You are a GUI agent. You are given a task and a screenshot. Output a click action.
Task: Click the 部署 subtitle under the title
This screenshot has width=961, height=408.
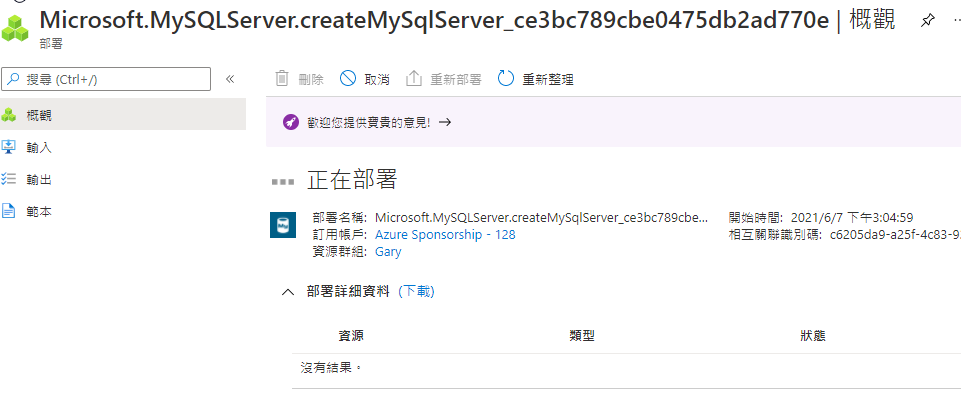pyautogui.click(x=51, y=44)
